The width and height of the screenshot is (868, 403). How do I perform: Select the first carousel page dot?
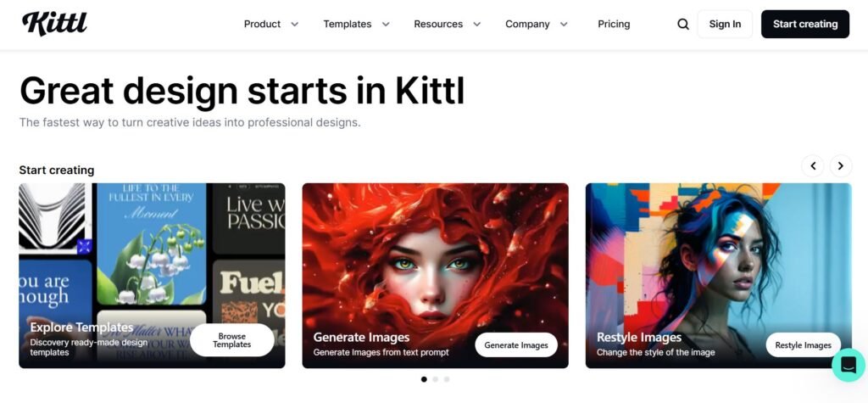[424, 379]
